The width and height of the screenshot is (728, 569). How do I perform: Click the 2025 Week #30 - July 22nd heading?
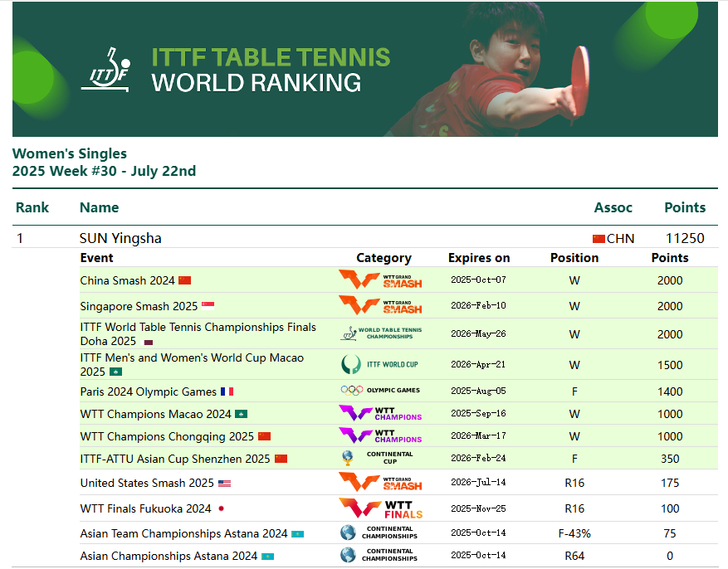click(104, 171)
